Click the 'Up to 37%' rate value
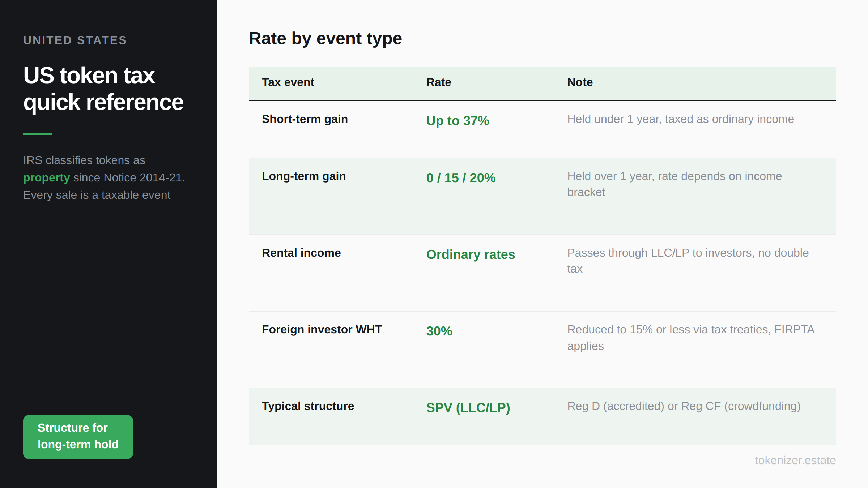Viewport: 868px width, 488px height. (458, 121)
